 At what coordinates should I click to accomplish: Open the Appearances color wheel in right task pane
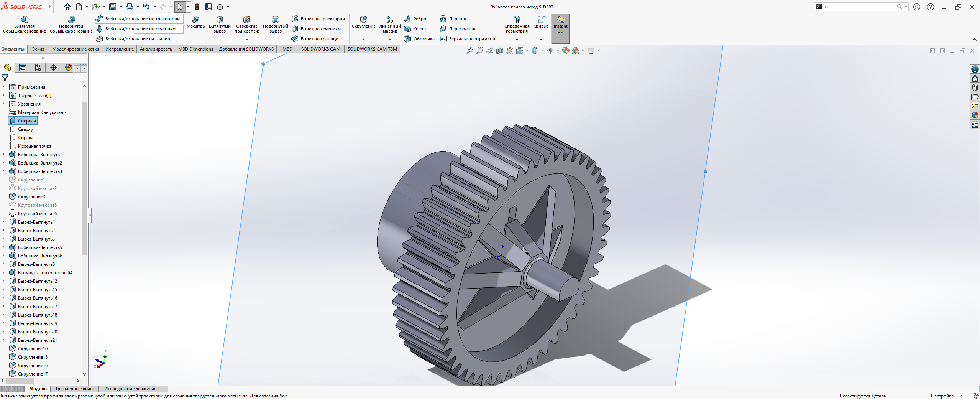975,115
